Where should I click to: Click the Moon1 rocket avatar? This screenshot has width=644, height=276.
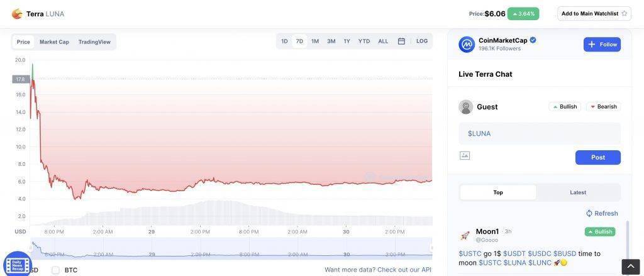[465, 236]
